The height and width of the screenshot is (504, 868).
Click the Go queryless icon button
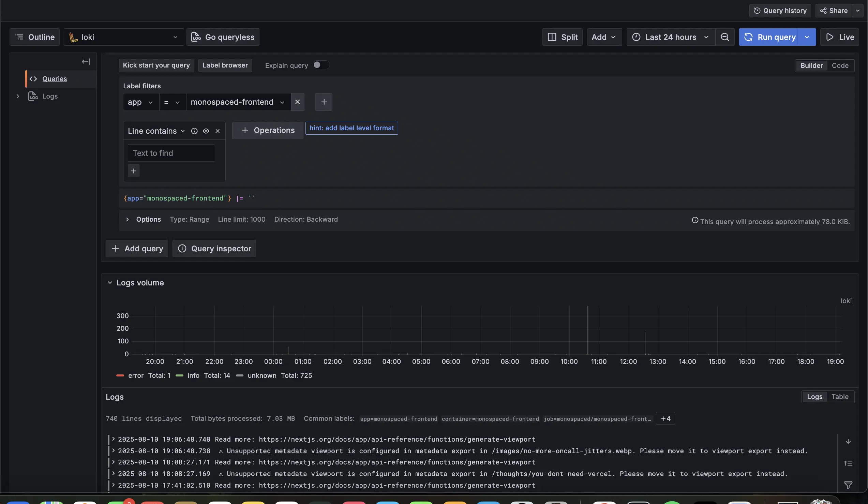click(196, 37)
